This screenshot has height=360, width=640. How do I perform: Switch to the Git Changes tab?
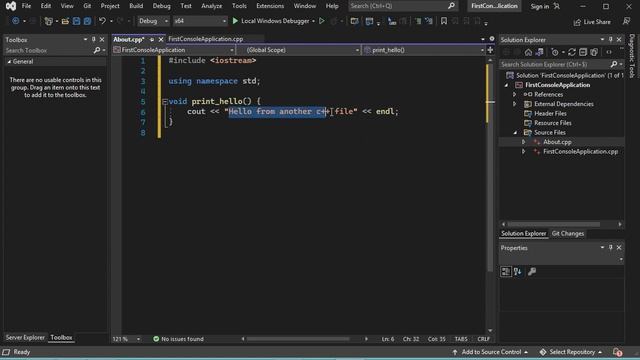pyautogui.click(x=568, y=233)
